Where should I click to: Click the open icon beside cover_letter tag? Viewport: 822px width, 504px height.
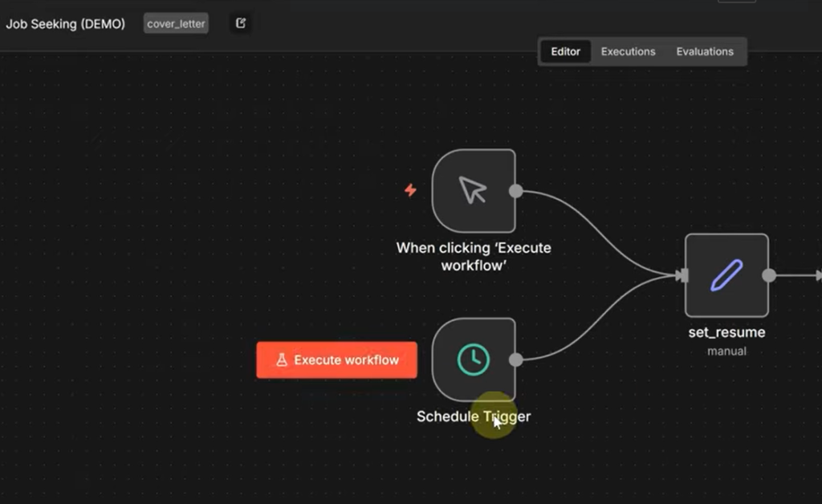tap(240, 23)
